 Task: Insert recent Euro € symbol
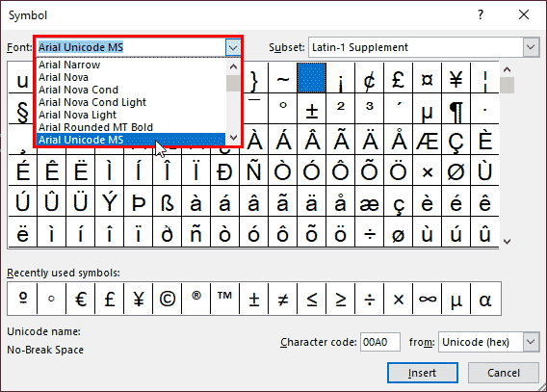pyautogui.click(x=81, y=299)
